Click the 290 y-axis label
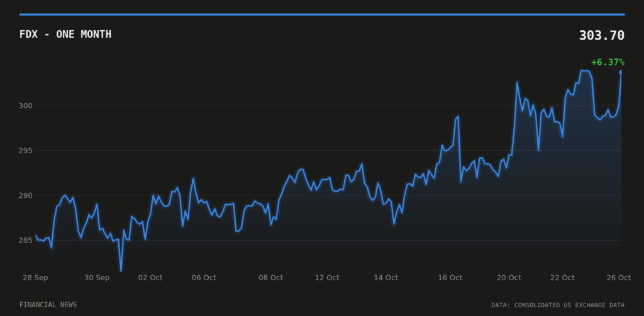The width and height of the screenshot is (644, 316). click(x=25, y=195)
